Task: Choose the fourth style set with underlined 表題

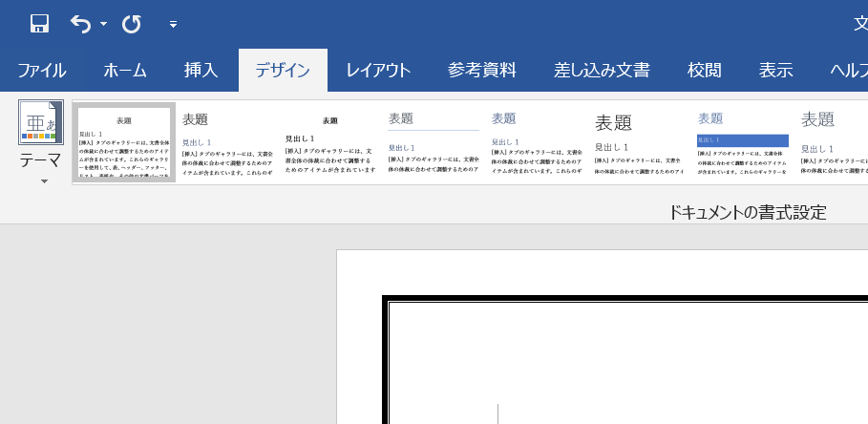Action: coord(434,142)
